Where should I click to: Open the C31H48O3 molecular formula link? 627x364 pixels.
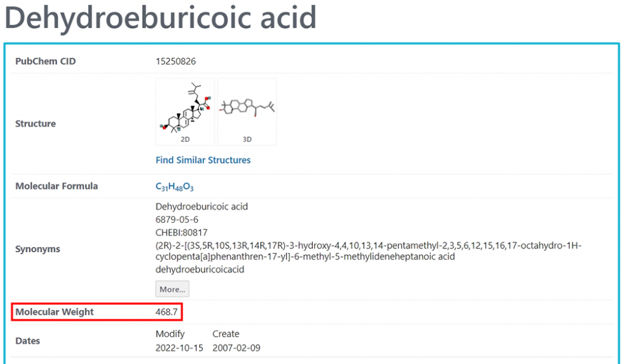175,187
